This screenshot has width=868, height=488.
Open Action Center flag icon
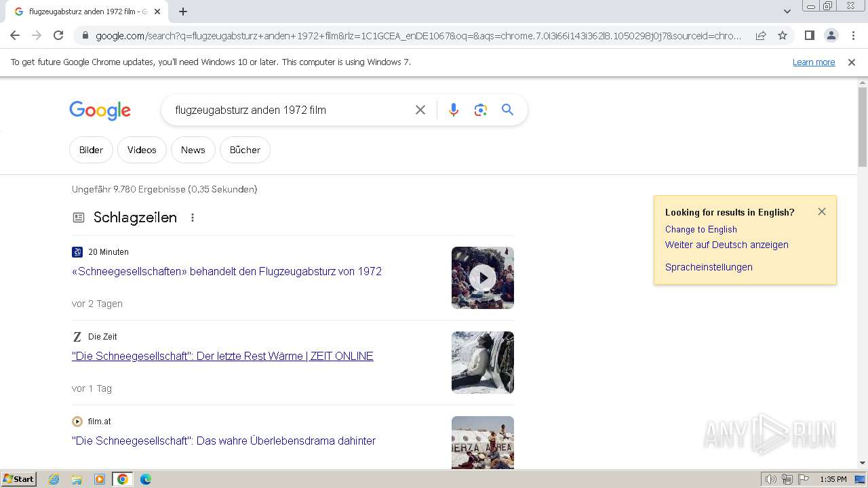click(x=804, y=479)
